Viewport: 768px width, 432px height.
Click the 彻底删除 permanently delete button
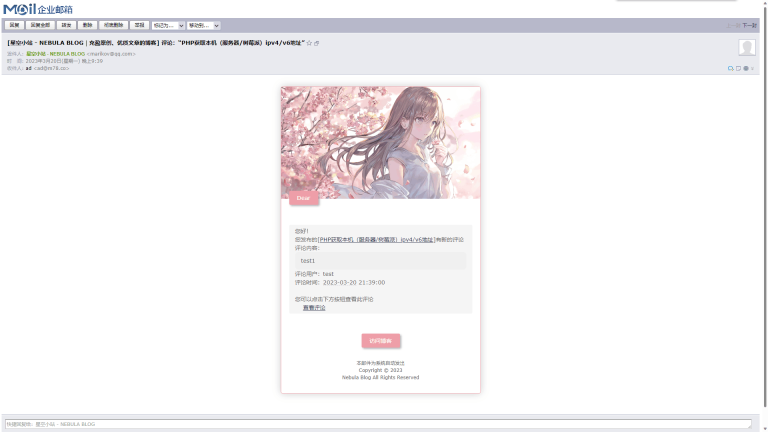113,25
